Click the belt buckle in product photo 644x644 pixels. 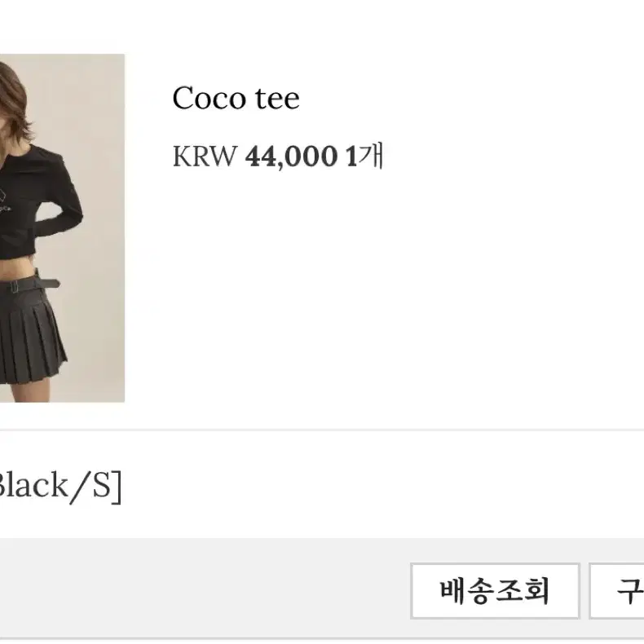[x=15, y=285]
